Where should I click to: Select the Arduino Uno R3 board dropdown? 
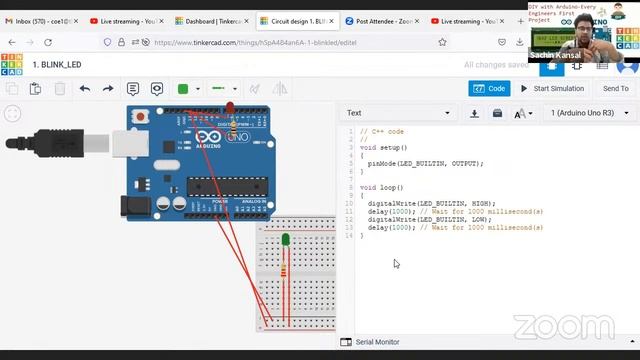[x=590, y=113]
